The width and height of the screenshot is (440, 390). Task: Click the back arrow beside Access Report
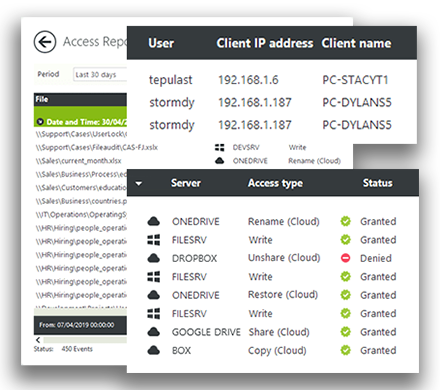pyautogui.click(x=45, y=42)
